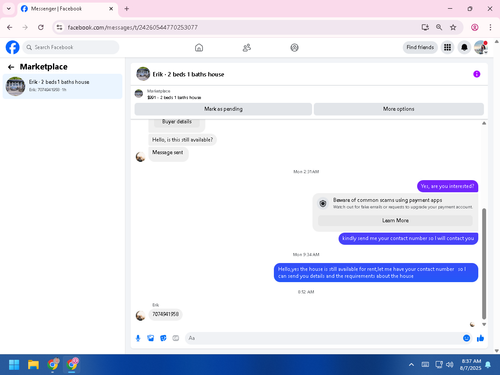Click the 'Hello, is this still available?' message
Viewport: 500px width, 375px height.
point(182,140)
